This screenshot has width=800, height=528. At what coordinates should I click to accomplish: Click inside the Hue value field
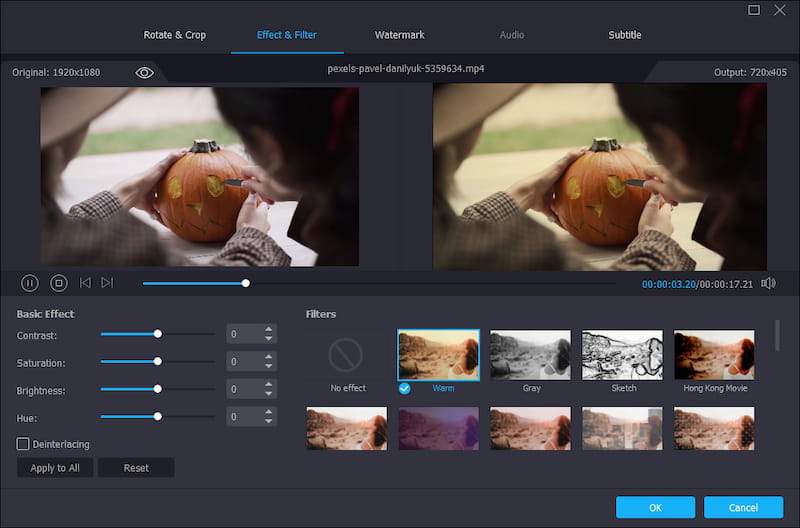point(243,416)
